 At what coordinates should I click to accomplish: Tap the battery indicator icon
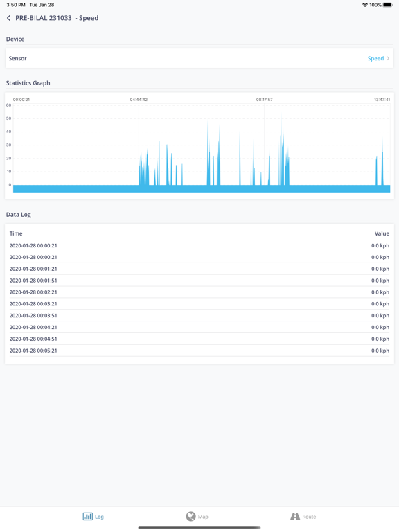(387, 5)
